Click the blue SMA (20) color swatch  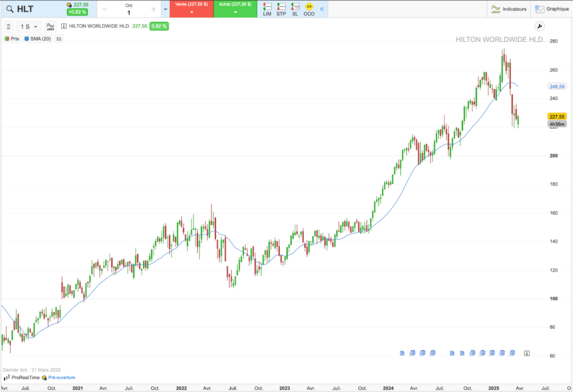coord(27,39)
